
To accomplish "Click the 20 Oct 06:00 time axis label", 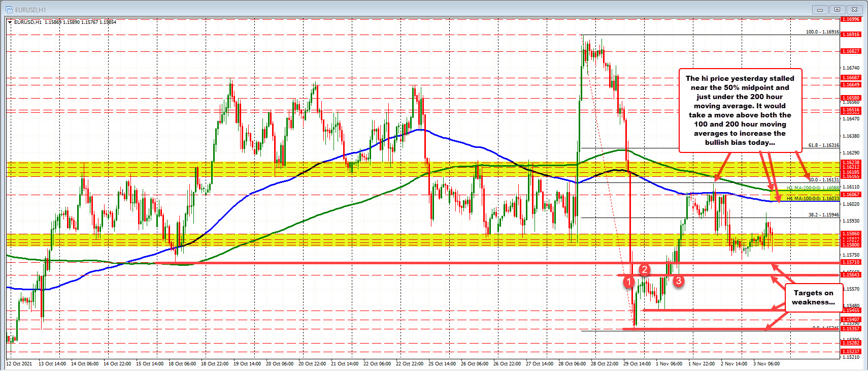I will coord(280,364).
